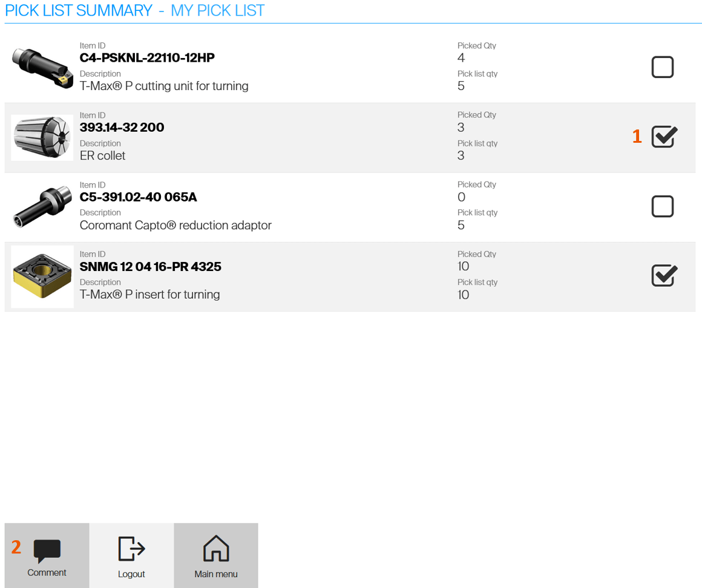The height and width of the screenshot is (588, 702).
Task: Select the yellow turning insert thumbnail
Action: (x=42, y=276)
